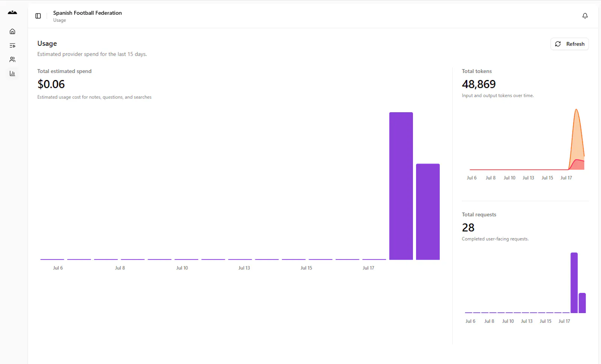Open the playlist/notes sidebar icon
601x364 pixels.
[12, 45]
